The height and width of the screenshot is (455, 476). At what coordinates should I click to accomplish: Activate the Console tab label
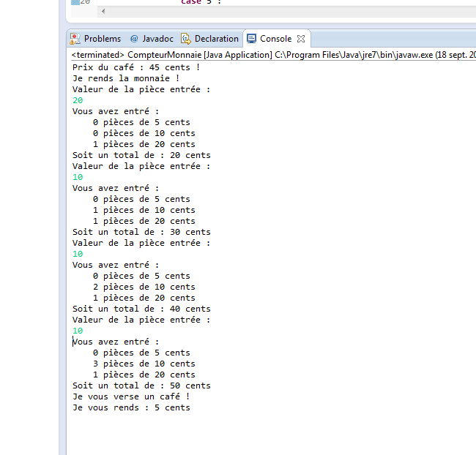tap(275, 39)
